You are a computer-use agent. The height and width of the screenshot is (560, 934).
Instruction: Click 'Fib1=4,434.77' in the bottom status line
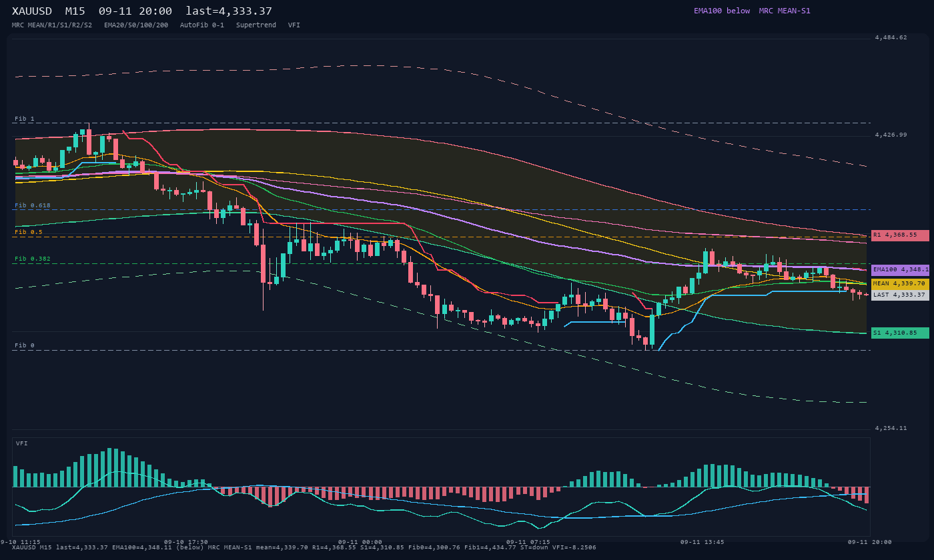[x=490, y=547]
